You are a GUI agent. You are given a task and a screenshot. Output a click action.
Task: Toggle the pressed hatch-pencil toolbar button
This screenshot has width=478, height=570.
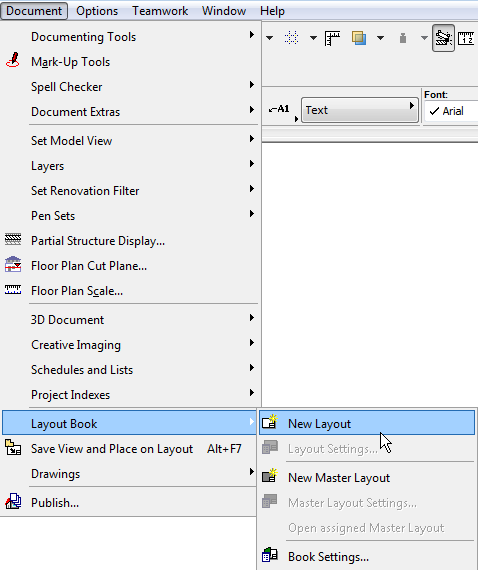(443, 38)
